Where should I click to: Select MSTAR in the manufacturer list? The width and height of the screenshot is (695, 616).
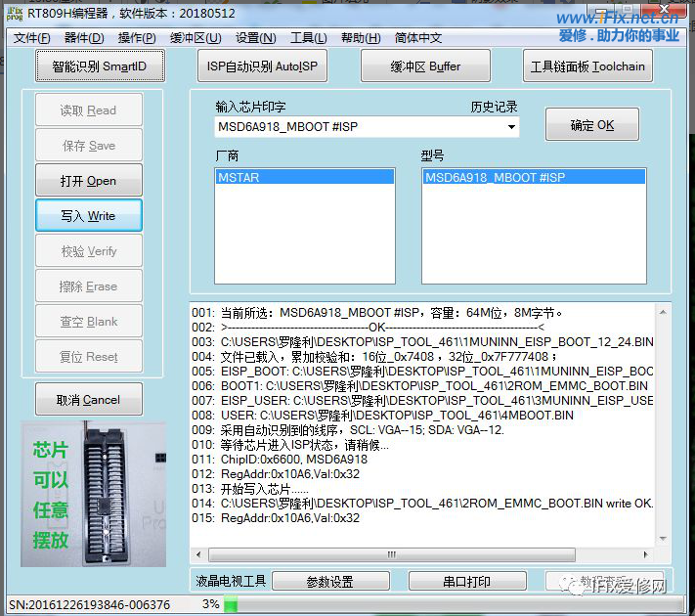[x=304, y=177]
